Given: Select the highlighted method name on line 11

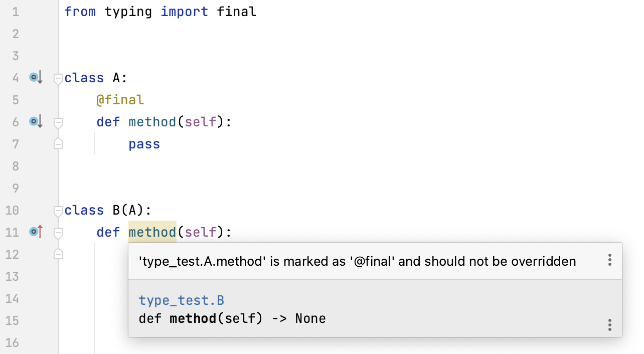Looking at the screenshot, I should pos(152,232).
